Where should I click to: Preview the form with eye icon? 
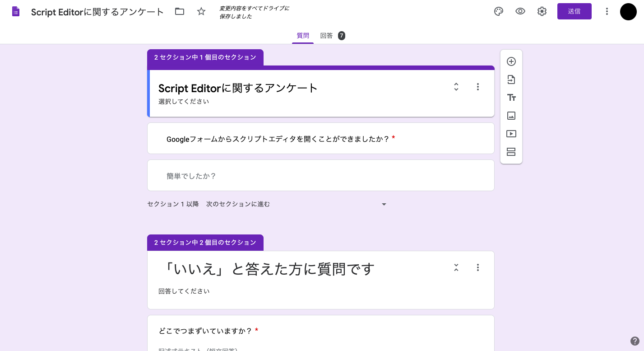click(520, 12)
